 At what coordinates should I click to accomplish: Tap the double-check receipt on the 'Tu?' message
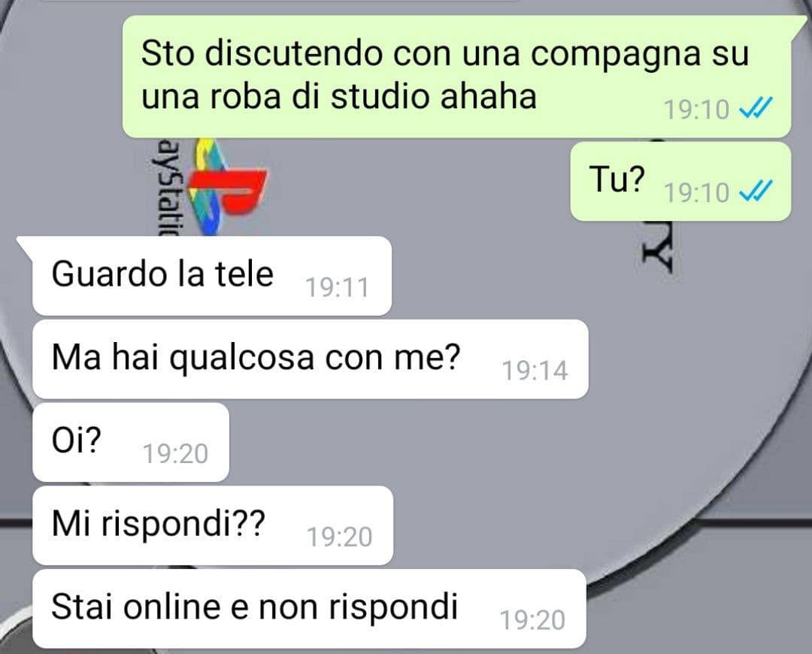pos(756,191)
